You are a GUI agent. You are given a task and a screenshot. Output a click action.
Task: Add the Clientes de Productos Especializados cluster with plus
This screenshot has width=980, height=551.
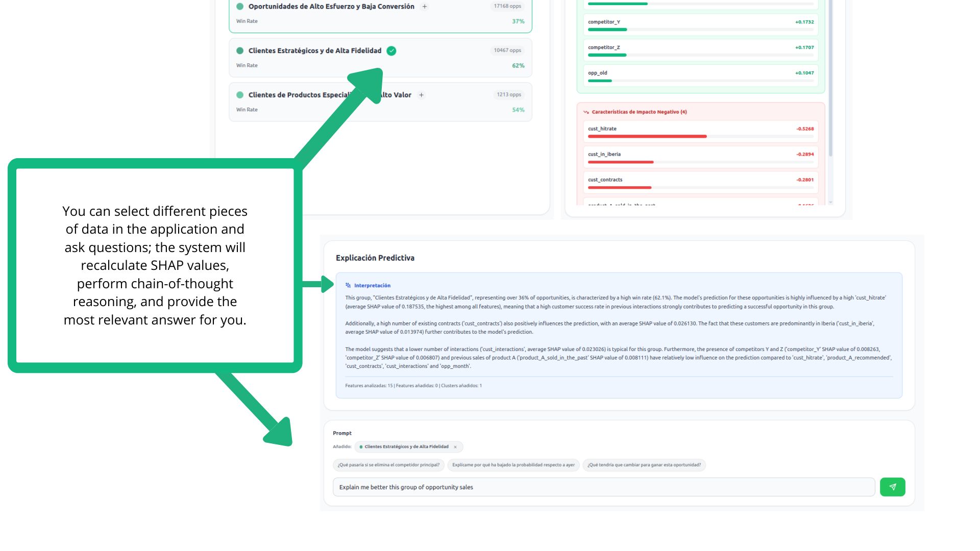[421, 95]
